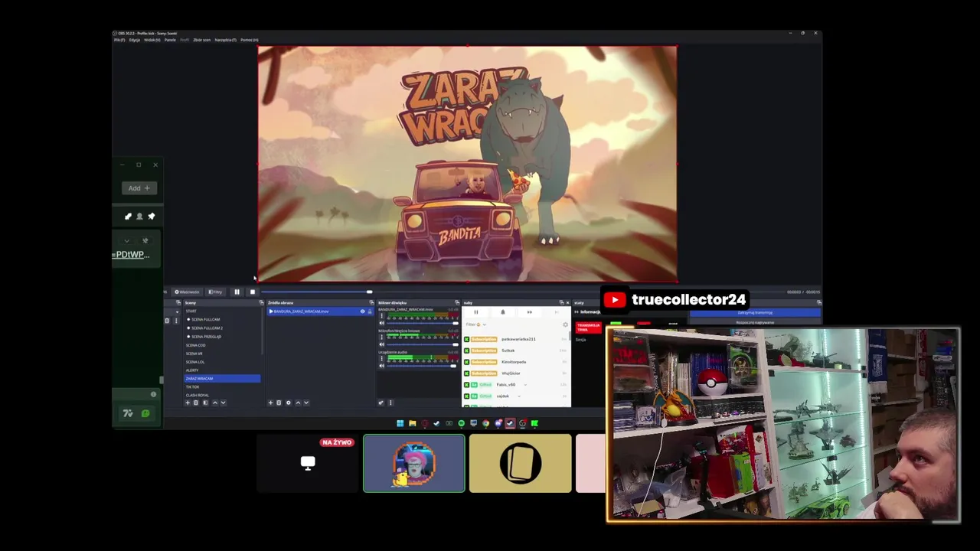Stop the media source playback

(253, 292)
